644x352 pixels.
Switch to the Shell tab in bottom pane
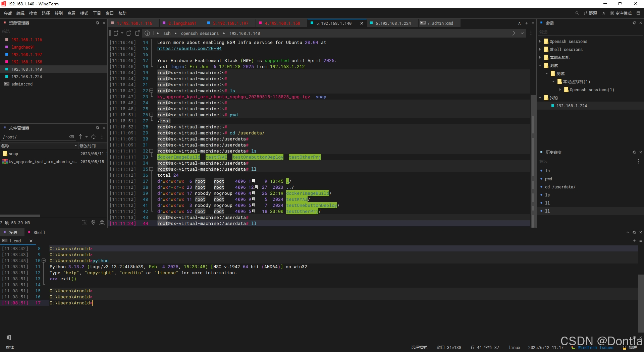(37, 232)
